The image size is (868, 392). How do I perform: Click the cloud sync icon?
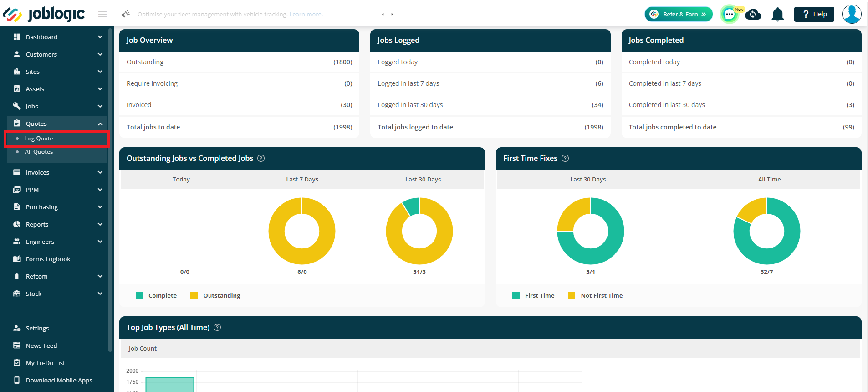click(753, 15)
